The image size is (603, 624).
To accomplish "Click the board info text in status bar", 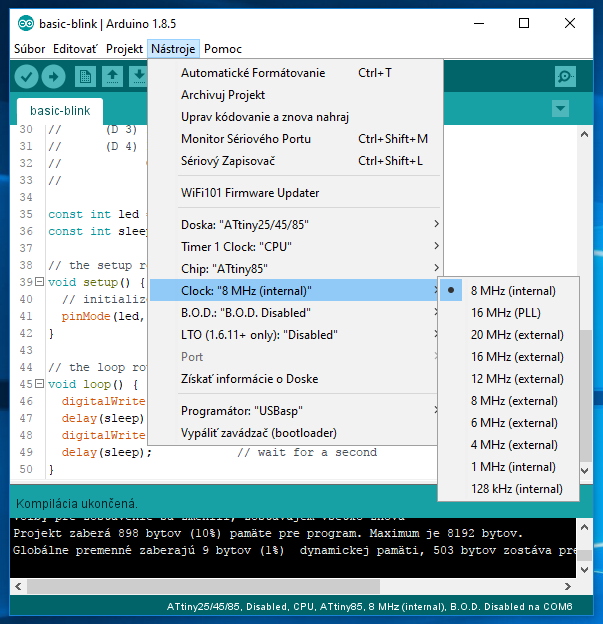I will point(369,606).
